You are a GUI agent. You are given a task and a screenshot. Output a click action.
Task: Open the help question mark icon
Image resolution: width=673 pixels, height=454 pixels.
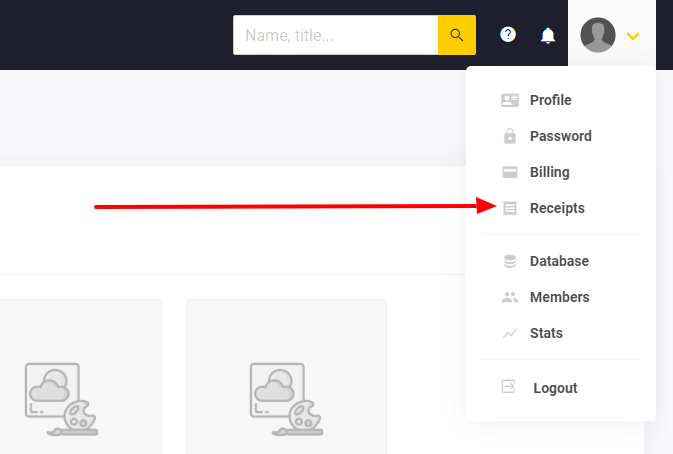508,35
